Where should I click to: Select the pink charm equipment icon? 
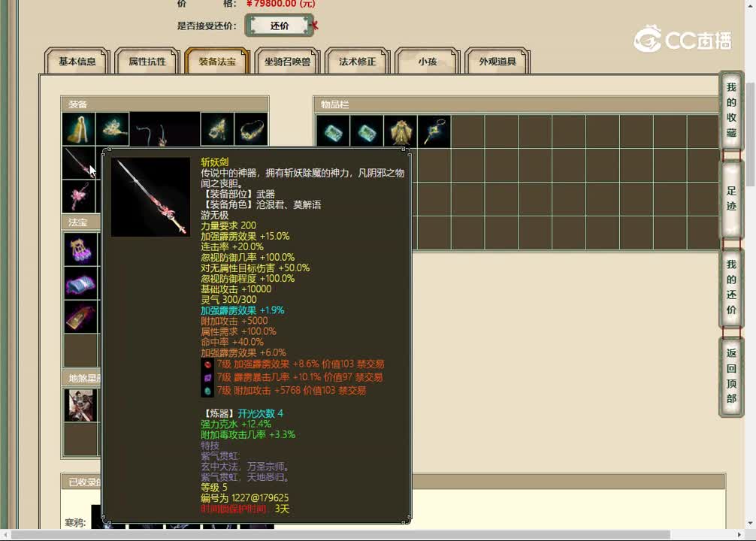pyautogui.click(x=79, y=196)
